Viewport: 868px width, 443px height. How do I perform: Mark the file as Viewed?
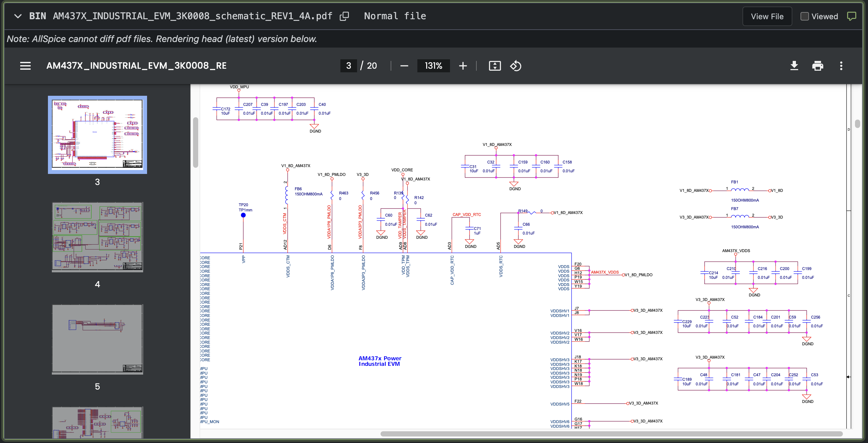[804, 16]
